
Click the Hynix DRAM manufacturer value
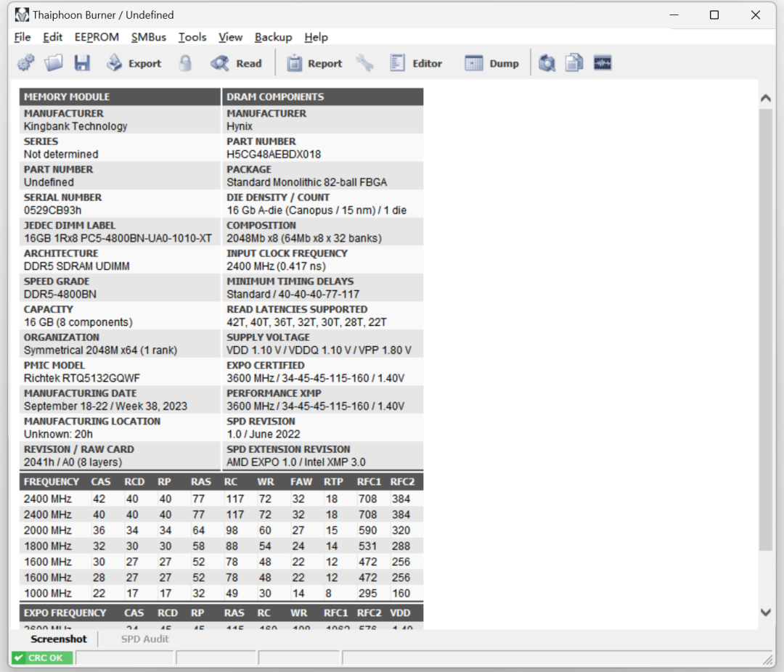tap(240, 126)
